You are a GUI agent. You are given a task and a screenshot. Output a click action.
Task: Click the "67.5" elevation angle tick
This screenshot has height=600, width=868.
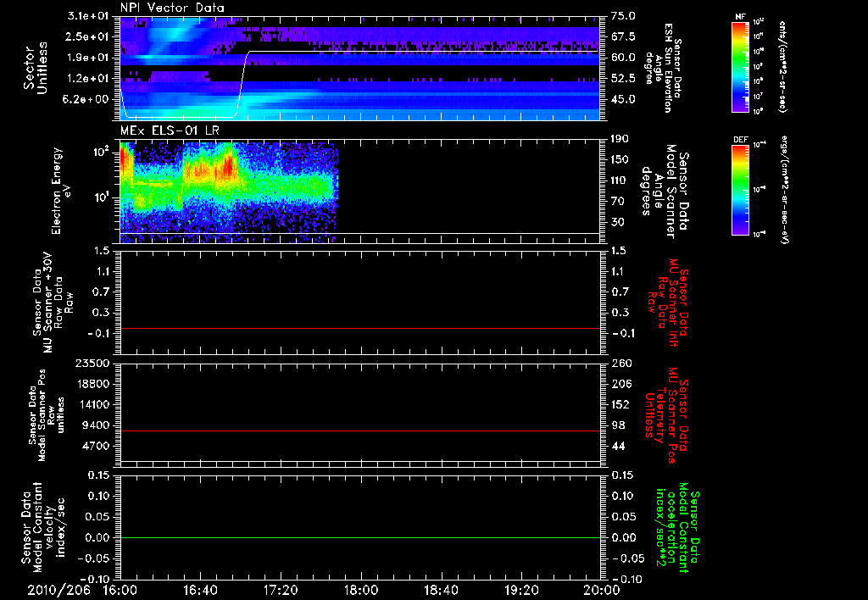[x=623, y=36]
